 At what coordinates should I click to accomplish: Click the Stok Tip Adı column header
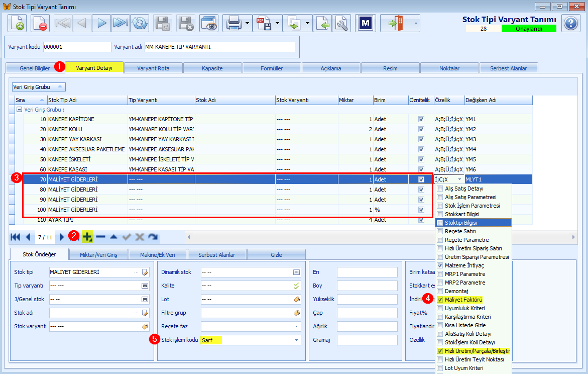[x=87, y=100]
